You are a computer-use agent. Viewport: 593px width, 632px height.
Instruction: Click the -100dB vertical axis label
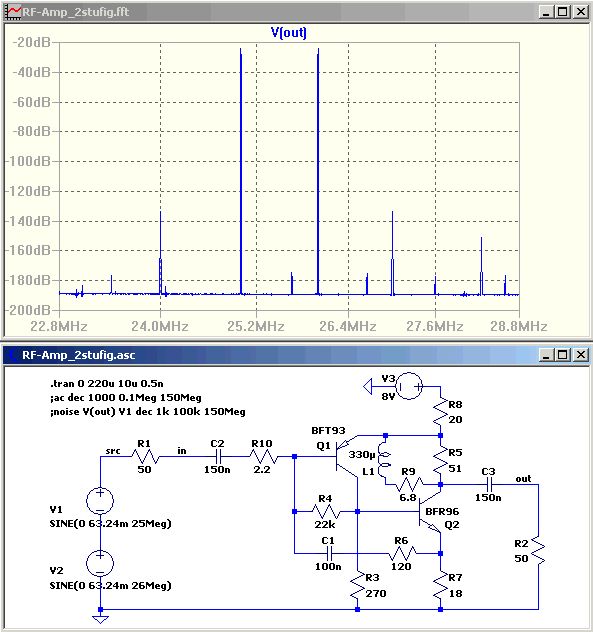tap(28, 161)
